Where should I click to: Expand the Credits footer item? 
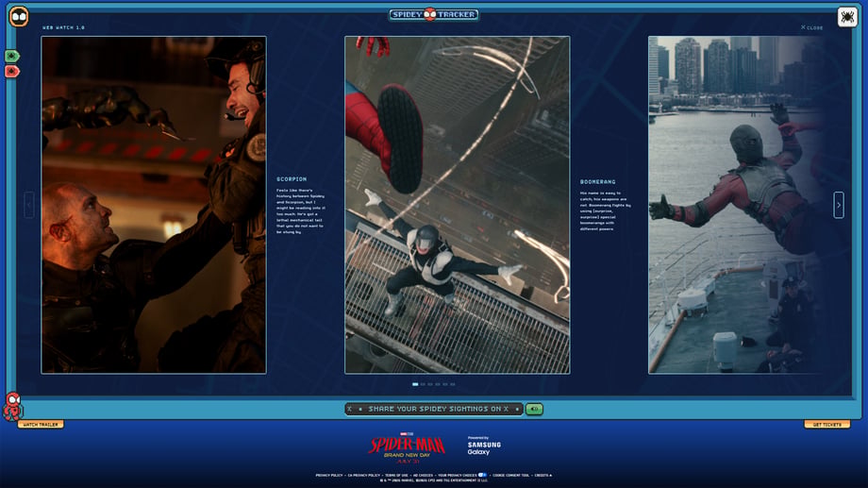pyautogui.click(x=543, y=476)
